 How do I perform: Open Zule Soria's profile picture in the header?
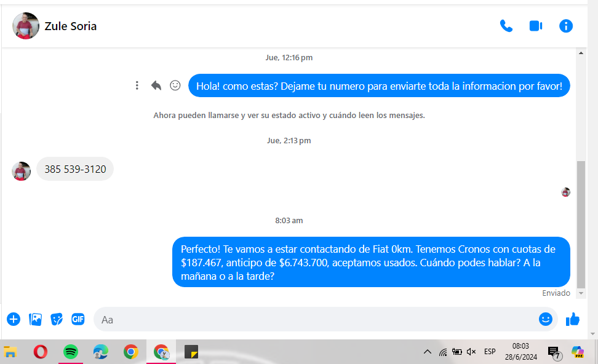tap(26, 26)
